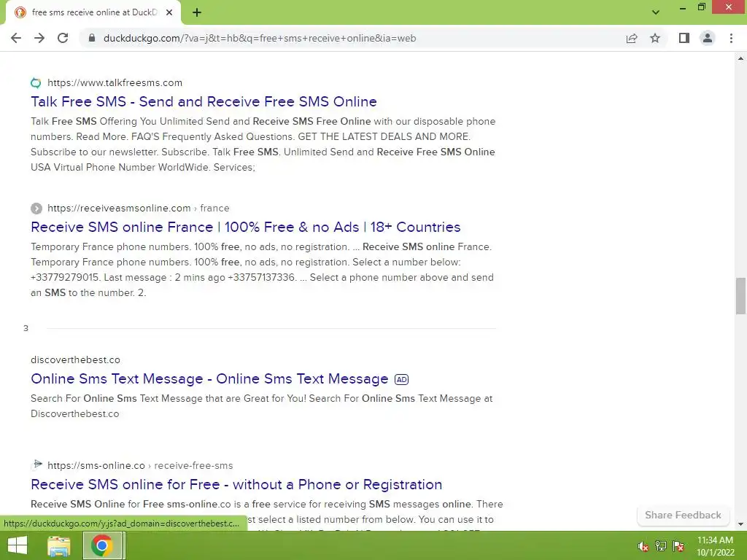This screenshot has width=747, height=560.
Task: View site information via the lock icon
Action: click(92, 38)
